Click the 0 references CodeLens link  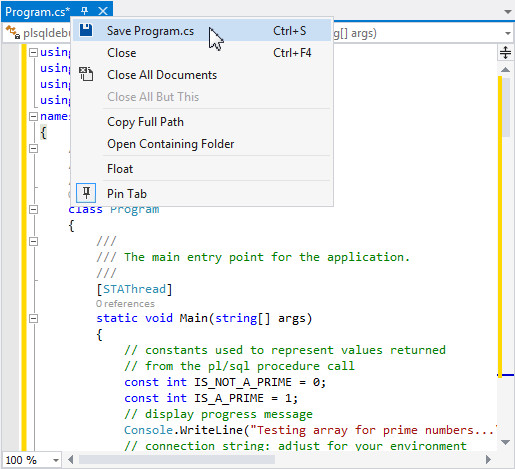tap(125, 304)
